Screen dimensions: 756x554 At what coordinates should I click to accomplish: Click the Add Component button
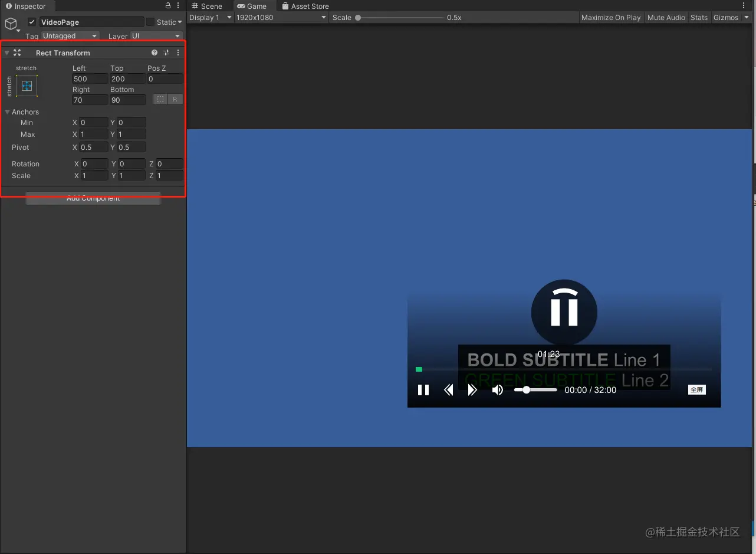[93, 198]
